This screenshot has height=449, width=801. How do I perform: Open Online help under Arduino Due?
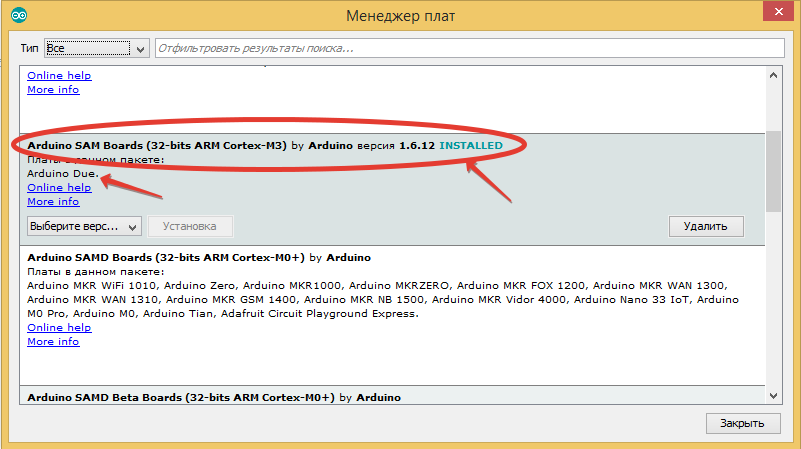click(x=59, y=188)
